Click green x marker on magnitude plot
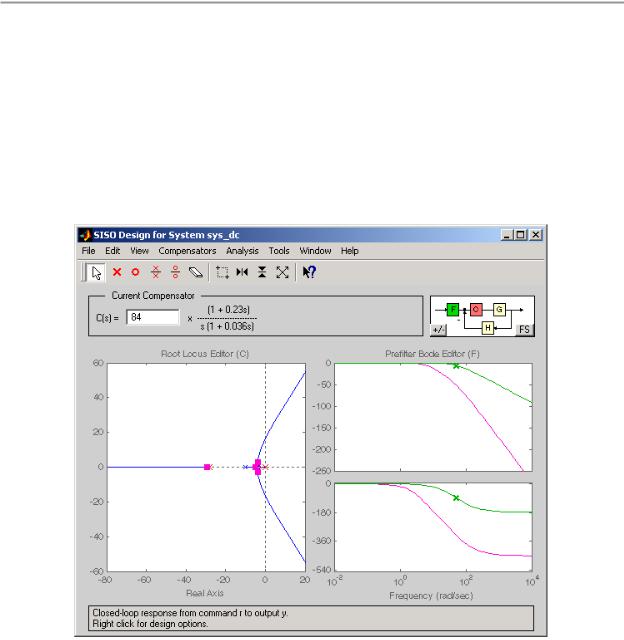Image resolution: width=624 pixels, height=640 pixels. pyautogui.click(x=456, y=366)
